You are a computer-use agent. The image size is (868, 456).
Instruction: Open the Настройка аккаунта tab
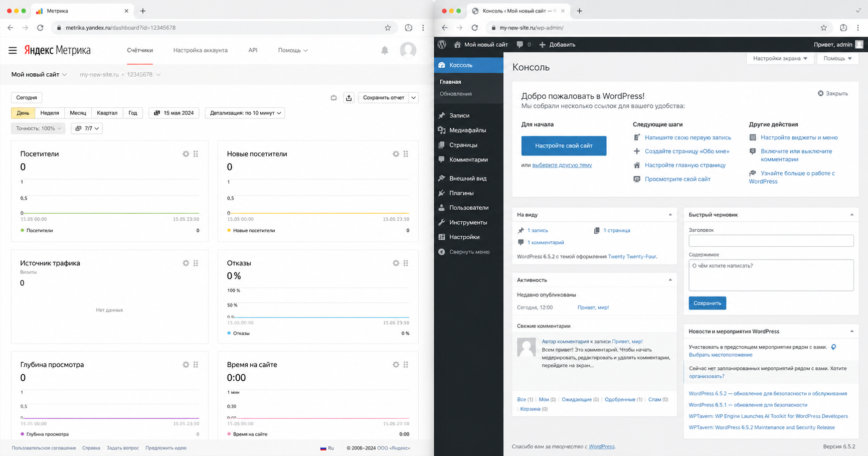point(201,50)
